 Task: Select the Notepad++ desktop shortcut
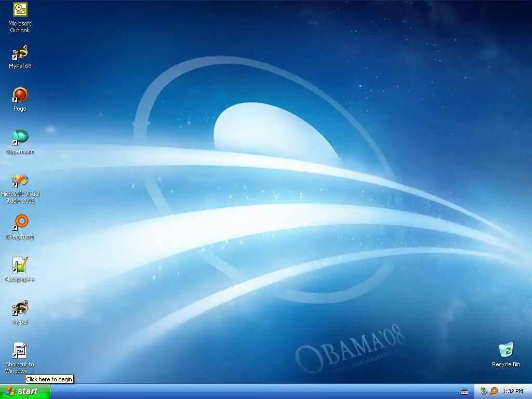20,265
